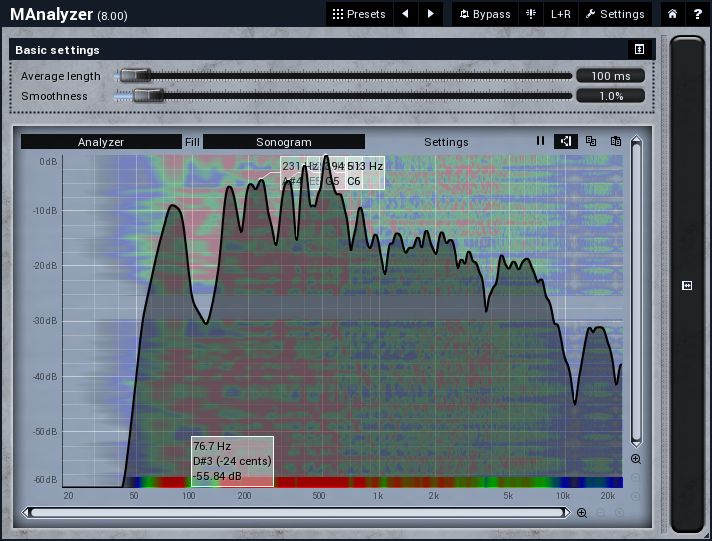The height and width of the screenshot is (541, 712).
Task: Adjust the Average length slider
Action: [343, 76]
